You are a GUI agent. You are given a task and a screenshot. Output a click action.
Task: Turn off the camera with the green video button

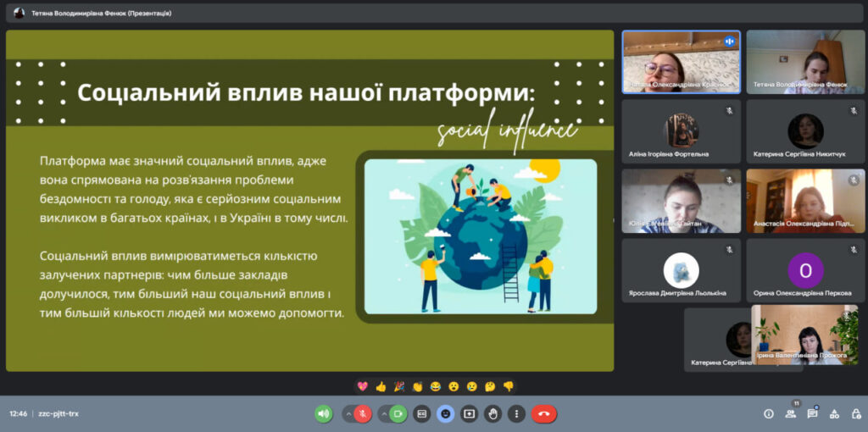tap(398, 414)
